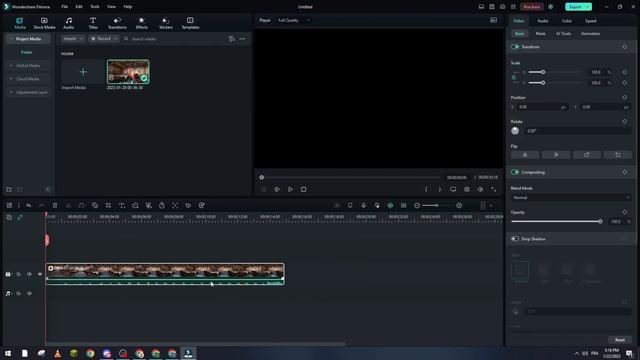640x360 pixels.
Task: Toggle video track visibility eye icon
Action: (40, 274)
